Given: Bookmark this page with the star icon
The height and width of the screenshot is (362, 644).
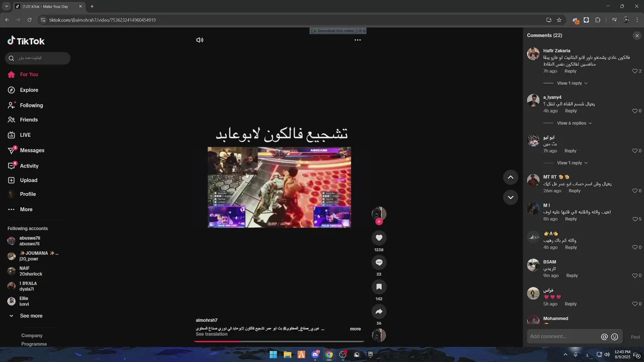Looking at the screenshot, I should click(559, 20).
